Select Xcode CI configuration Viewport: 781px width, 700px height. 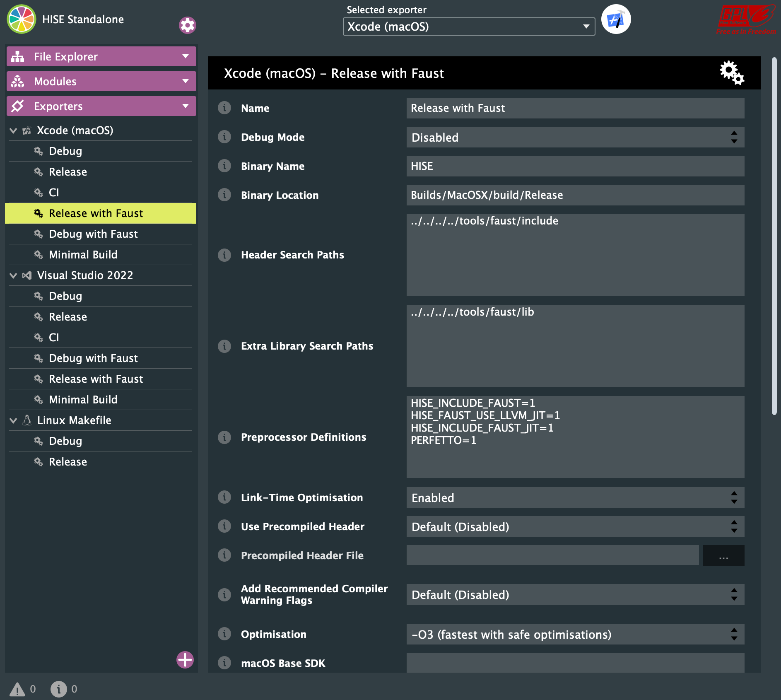[x=101, y=193]
